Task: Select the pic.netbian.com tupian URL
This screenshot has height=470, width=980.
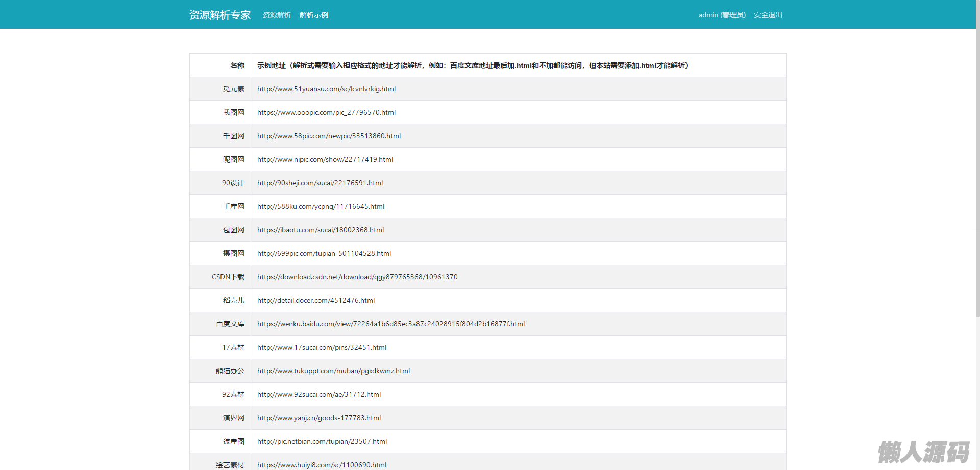Action: [x=322, y=441]
